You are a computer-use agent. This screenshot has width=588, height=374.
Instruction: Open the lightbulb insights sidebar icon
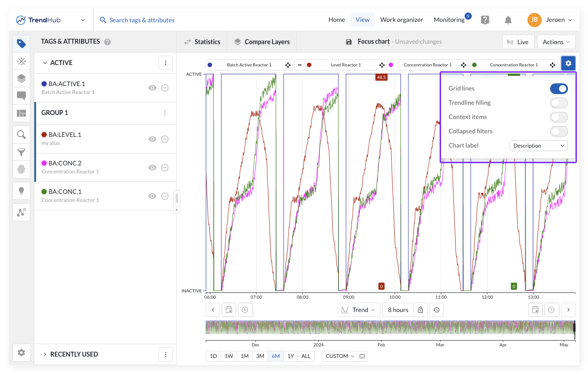pos(21,191)
